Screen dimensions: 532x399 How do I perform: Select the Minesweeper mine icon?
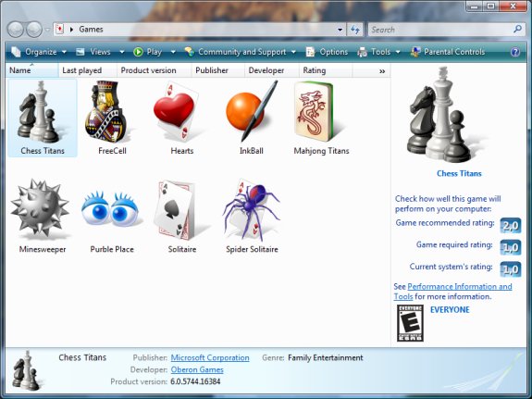pyautogui.click(x=40, y=207)
